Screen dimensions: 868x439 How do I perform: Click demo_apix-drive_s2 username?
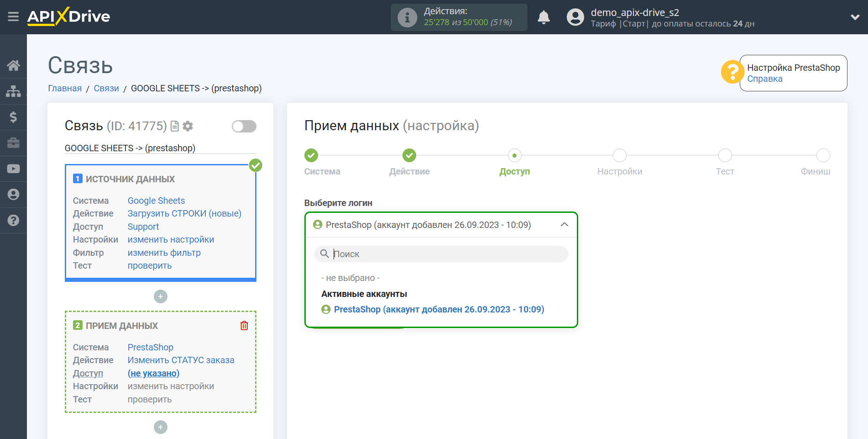point(635,12)
